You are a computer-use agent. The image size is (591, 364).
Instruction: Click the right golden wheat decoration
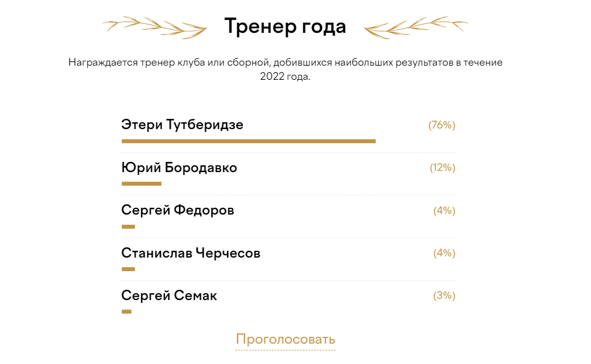(415, 26)
